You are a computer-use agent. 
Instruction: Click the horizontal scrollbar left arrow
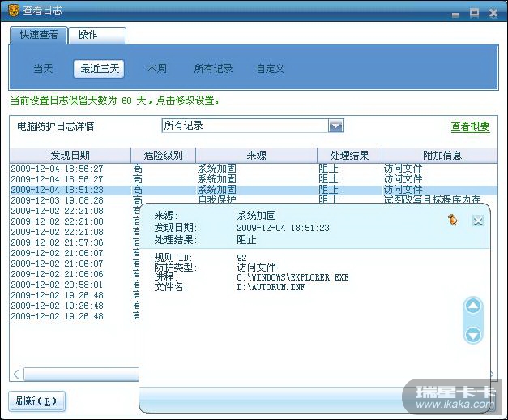[16, 374]
